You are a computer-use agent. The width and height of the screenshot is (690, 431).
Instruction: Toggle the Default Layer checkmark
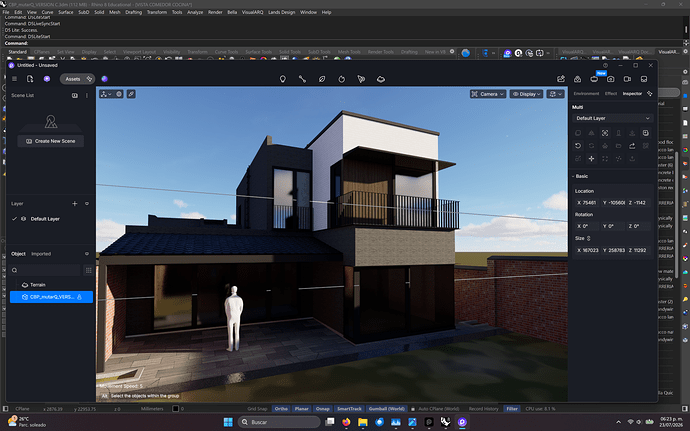(14, 219)
